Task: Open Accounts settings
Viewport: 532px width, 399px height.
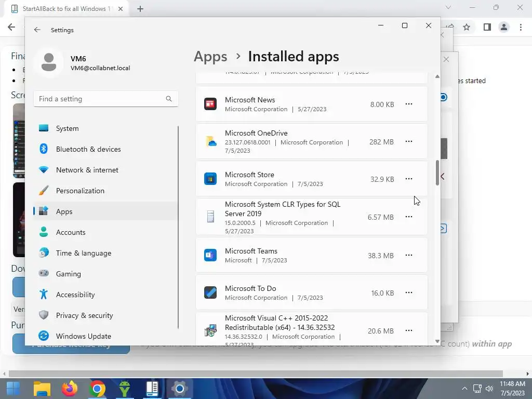Action: (105, 232)
